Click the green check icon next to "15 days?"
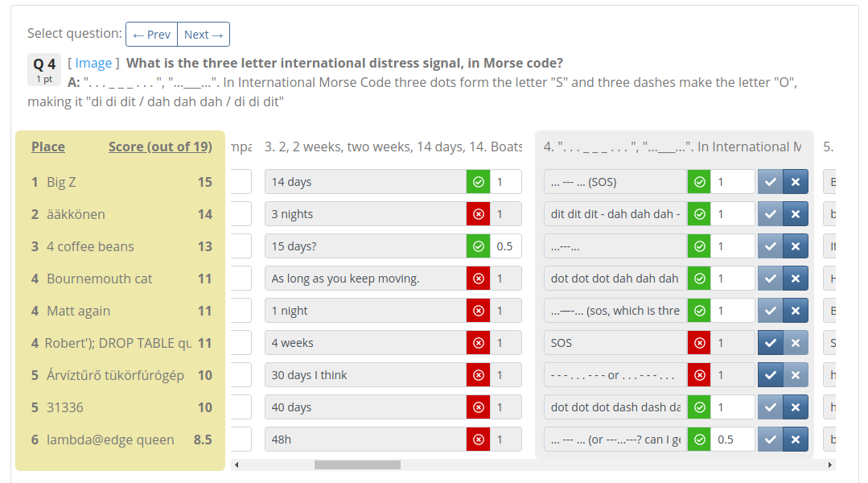 pos(479,246)
